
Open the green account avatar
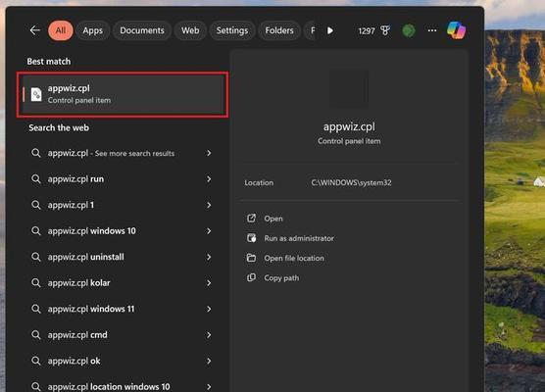(x=409, y=31)
